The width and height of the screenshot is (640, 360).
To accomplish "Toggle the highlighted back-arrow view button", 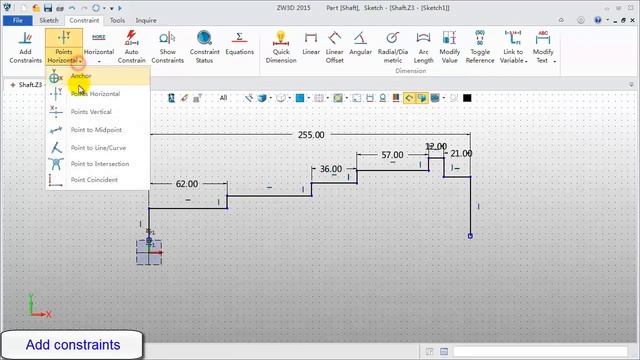I will point(409,98).
